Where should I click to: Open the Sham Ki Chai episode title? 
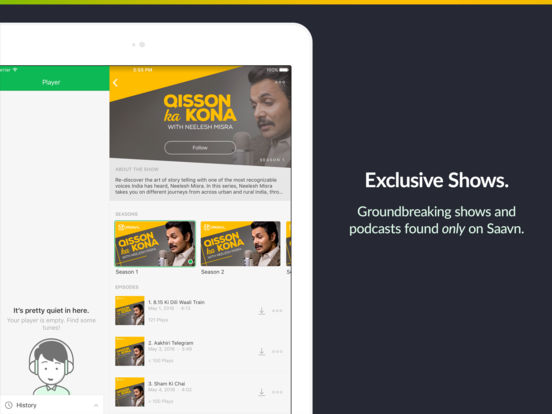167,384
